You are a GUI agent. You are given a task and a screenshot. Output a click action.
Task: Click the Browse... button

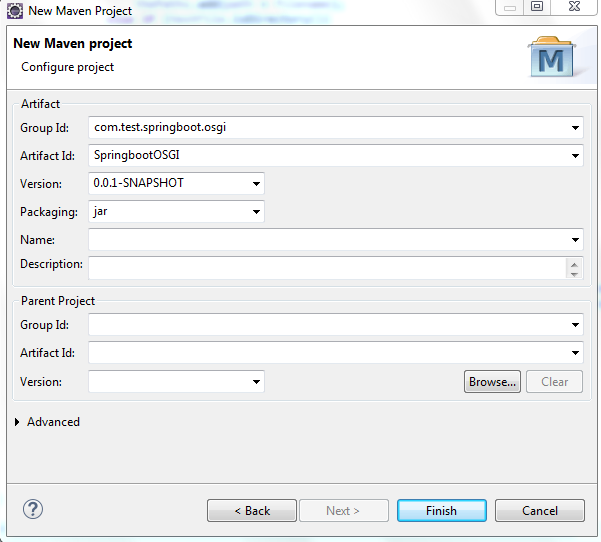coord(492,381)
